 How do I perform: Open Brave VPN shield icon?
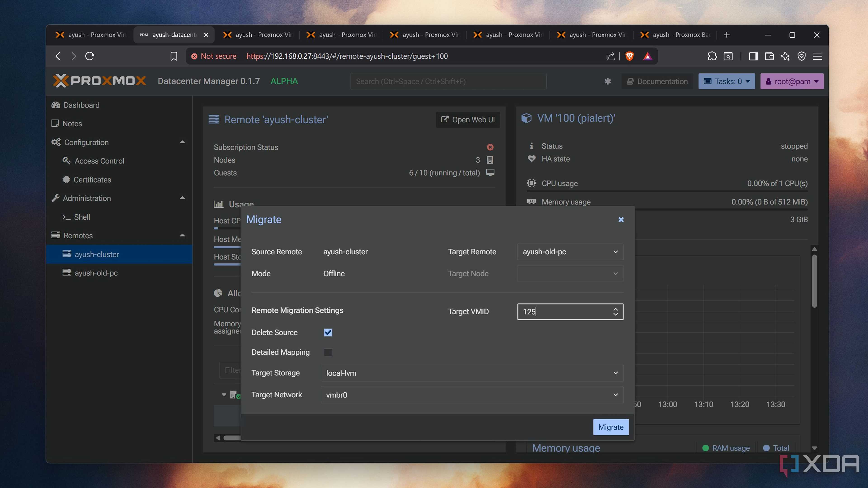[x=802, y=56]
